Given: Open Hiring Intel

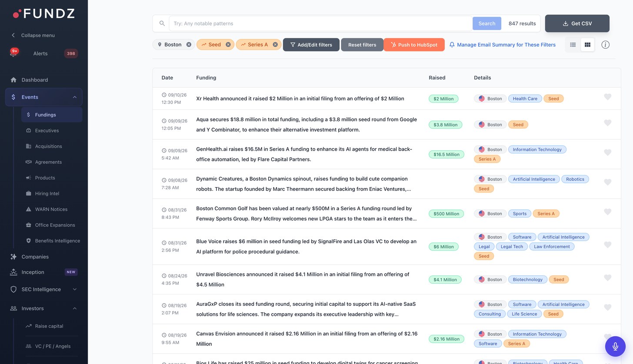Looking at the screenshot, I should click(x=47, y=194).
